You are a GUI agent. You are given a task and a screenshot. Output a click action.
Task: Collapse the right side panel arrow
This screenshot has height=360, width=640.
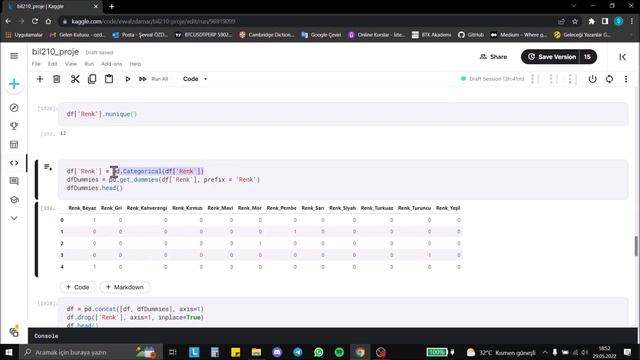pos(622,57)
